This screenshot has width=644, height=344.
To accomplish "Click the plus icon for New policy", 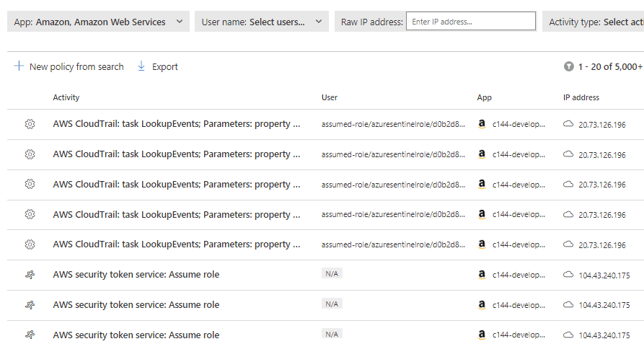I will [19, 66].
